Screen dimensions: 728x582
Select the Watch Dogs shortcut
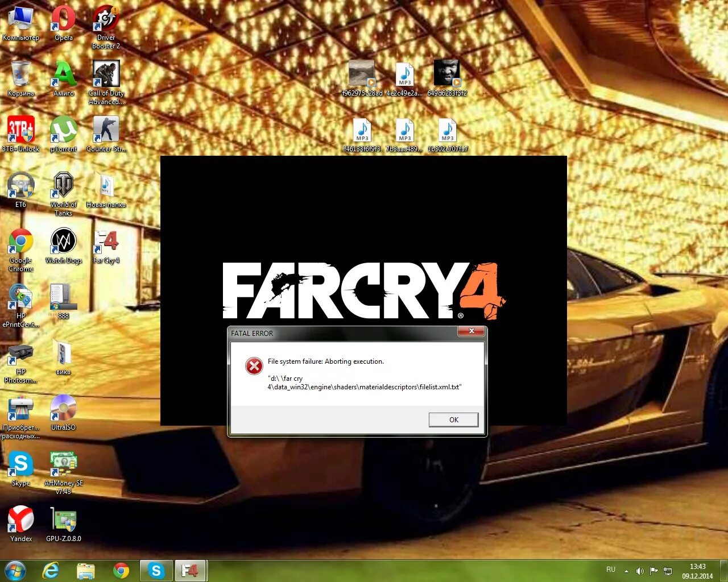pyautogui.click(x=64, y=246)
